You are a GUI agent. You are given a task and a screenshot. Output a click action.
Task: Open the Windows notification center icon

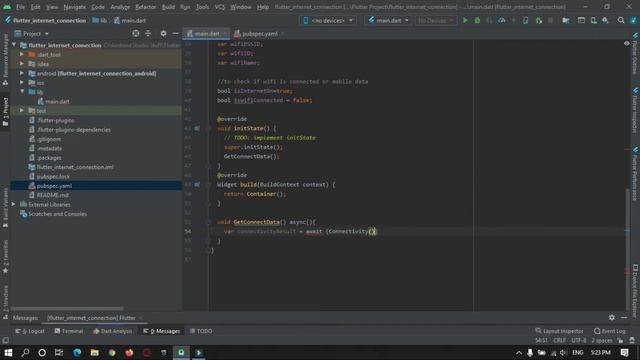pos(624,352)
